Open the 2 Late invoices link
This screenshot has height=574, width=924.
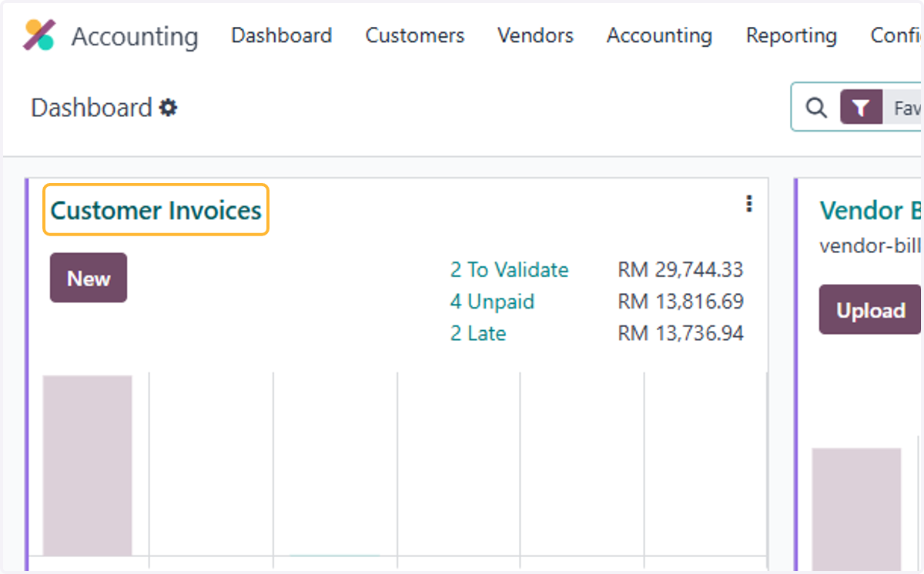pos(478,333)
